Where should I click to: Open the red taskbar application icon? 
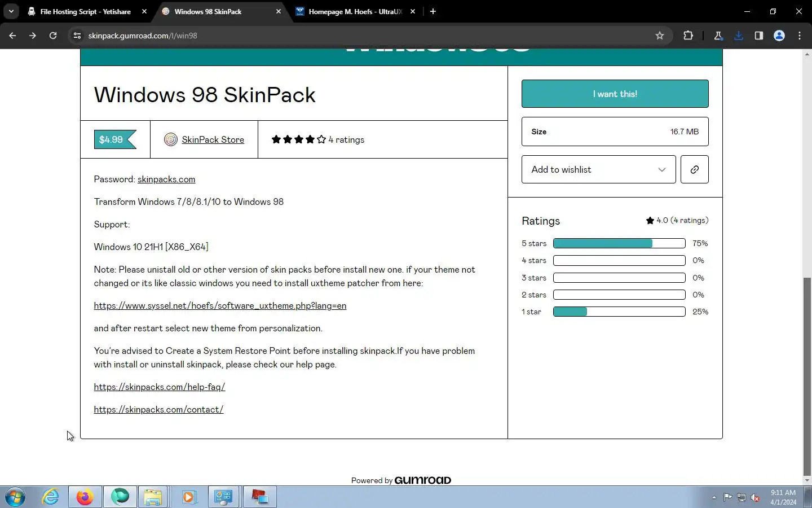point(259,497)
